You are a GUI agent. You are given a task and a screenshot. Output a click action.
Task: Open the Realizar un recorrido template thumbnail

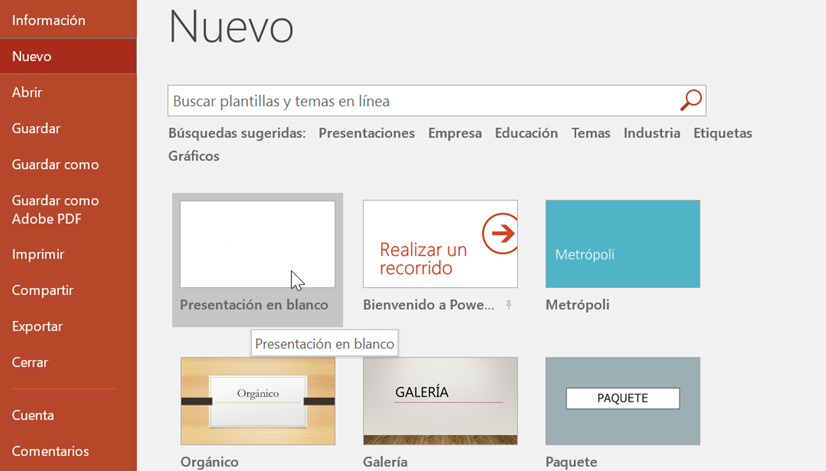coord(440,244)
